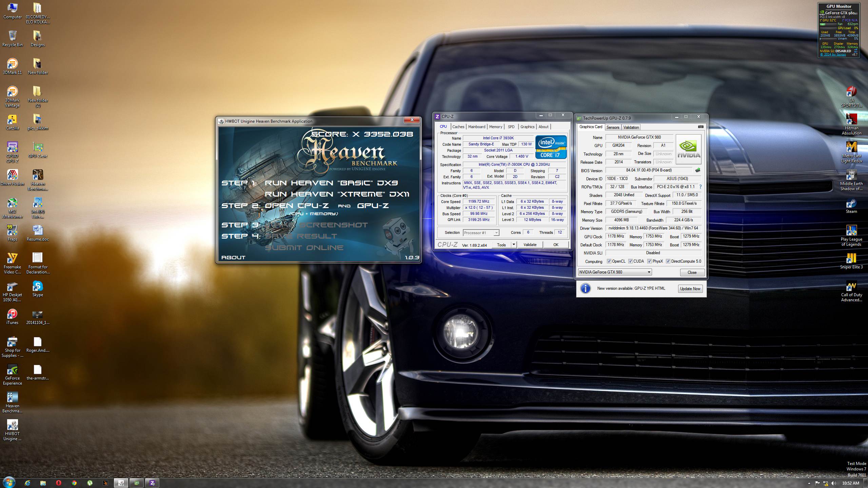Click the Validate button in CPU-Z
The height and width of the screenshot is (488, 868).
[x=530, y=245]
